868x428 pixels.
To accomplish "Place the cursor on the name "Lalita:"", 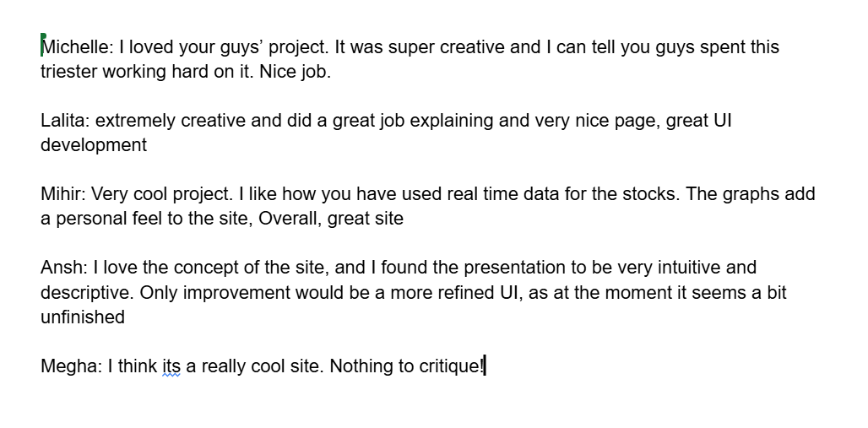I will pyautogui.click(x=65, y=121).
